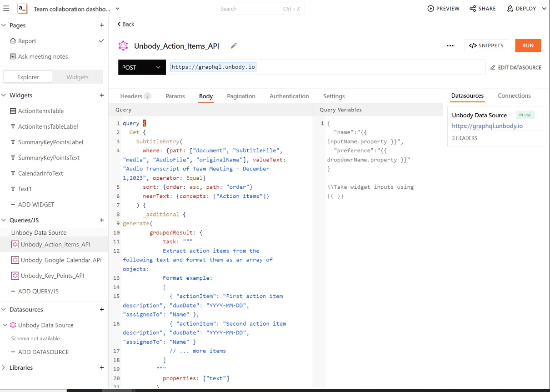Screen dimensions: 550x392
Task: Open the Report page
Action: coord(27,41)
